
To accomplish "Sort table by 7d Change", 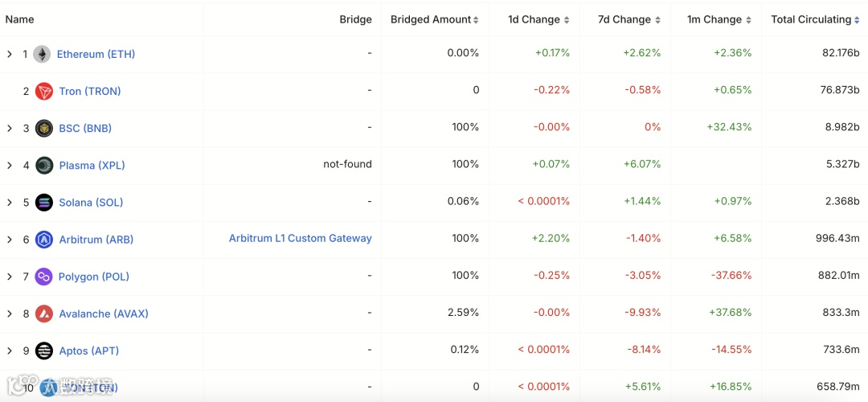I will (x=628, y=19).
